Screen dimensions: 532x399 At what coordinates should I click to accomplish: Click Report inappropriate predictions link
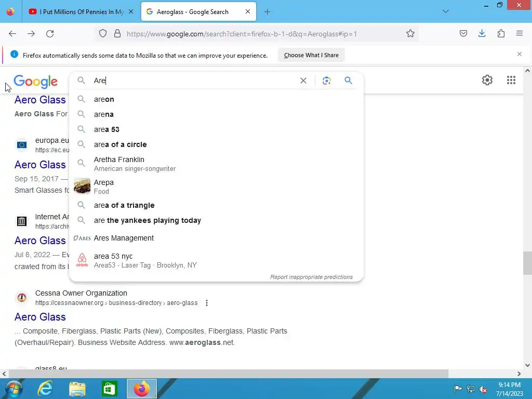click(x=311, y=277)
